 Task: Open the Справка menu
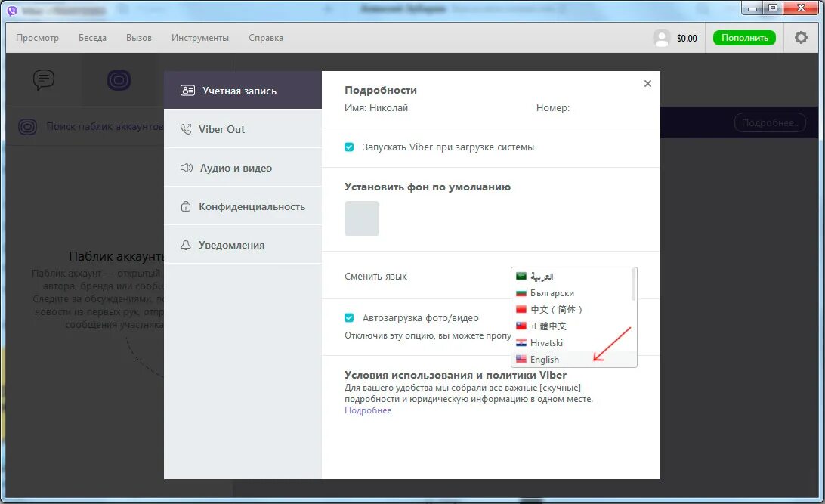(x=266, y=38)
